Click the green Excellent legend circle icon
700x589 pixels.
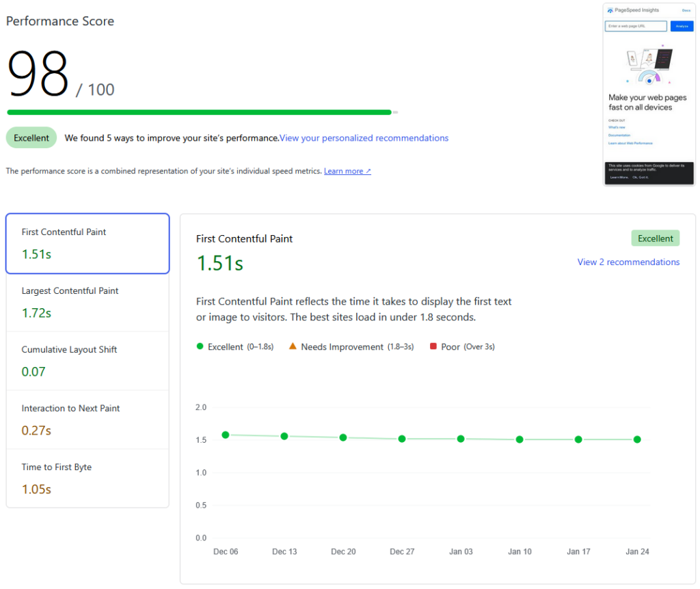click(200, 347)
